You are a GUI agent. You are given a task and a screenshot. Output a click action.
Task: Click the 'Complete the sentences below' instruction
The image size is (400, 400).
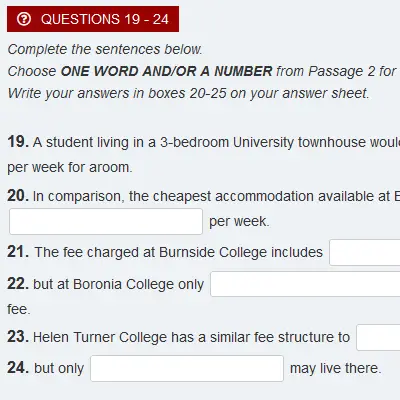(105, 50)
